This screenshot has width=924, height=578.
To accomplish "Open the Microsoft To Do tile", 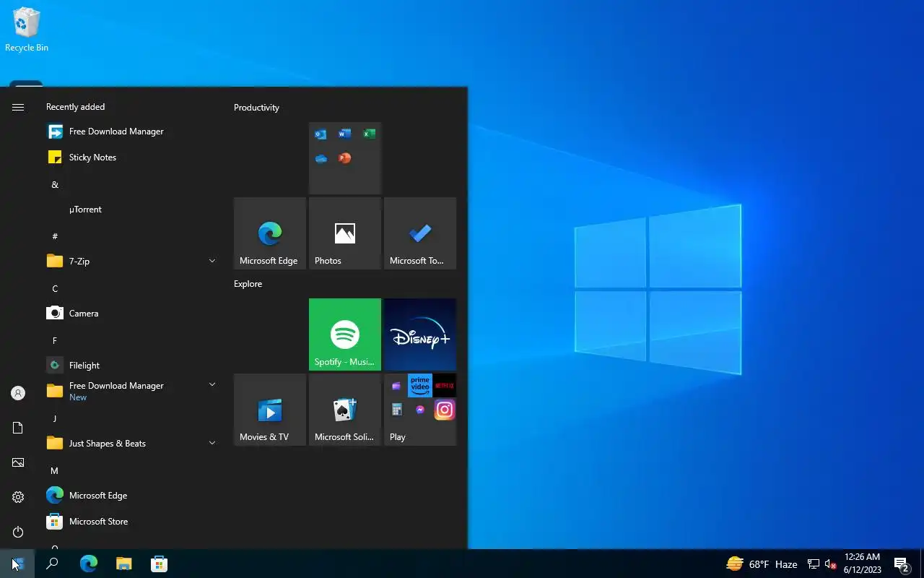I will point(420,233).
